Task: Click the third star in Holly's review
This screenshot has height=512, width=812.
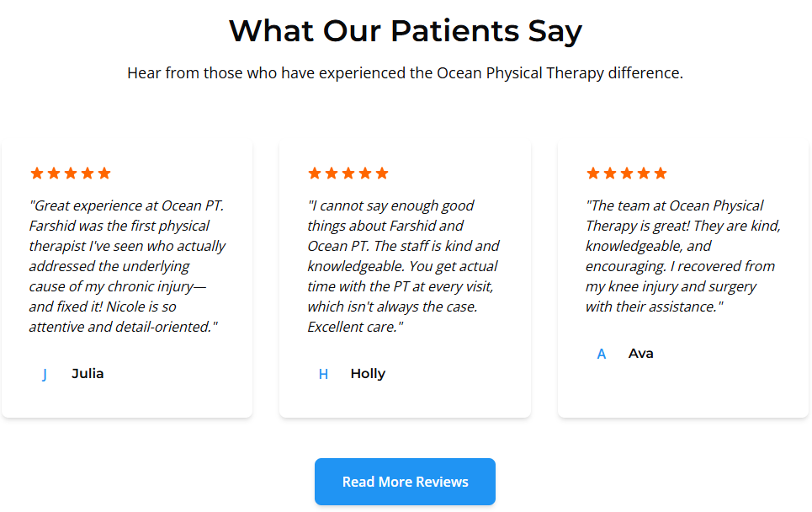Action: pyautogui.click(x=348, y=173)
